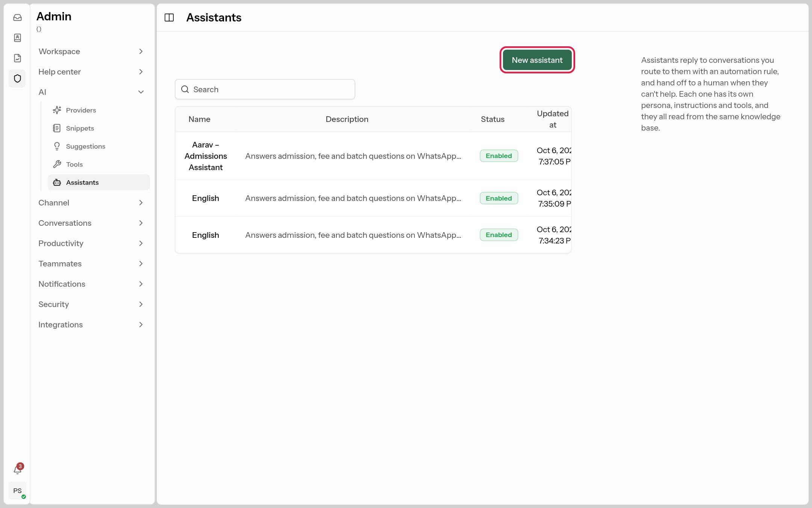Click the Description column header
This screenshot has height=508, width=812.
pyautogui.click(x=347, y=119)
